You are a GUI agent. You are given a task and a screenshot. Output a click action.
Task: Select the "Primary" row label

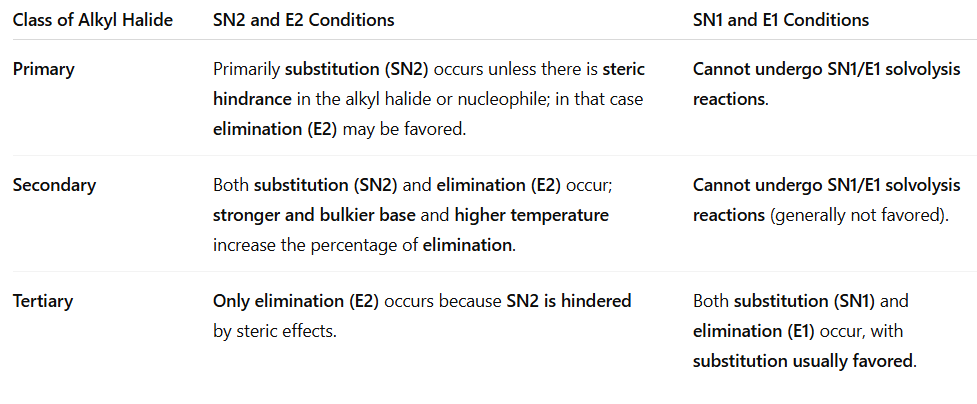point(42,70)
